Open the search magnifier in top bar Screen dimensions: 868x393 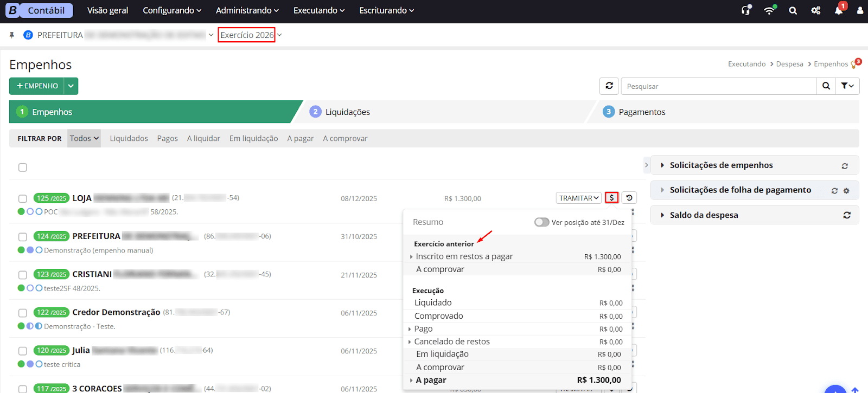click(x=793, y=11)
